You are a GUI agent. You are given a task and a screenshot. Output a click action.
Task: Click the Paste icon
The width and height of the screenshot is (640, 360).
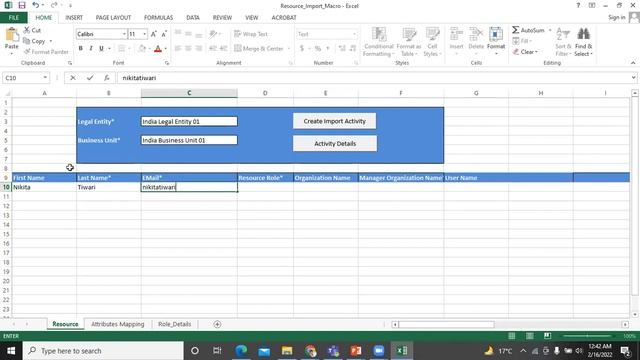click(11, 35)
